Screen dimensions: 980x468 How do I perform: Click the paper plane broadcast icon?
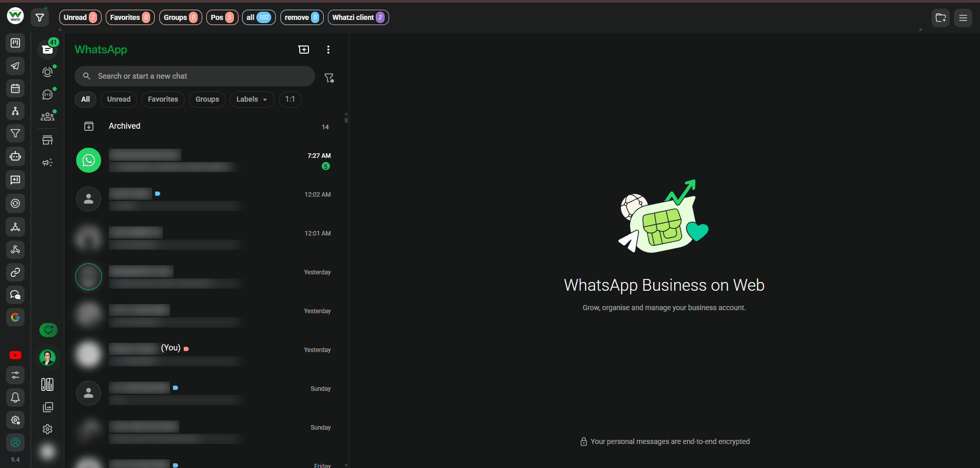(x=15, y=66)
